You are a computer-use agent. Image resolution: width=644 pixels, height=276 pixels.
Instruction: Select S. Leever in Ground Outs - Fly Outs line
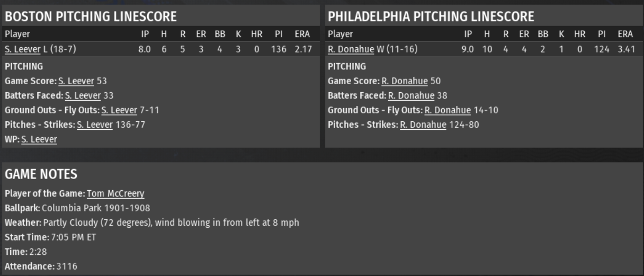pos(119,110)
